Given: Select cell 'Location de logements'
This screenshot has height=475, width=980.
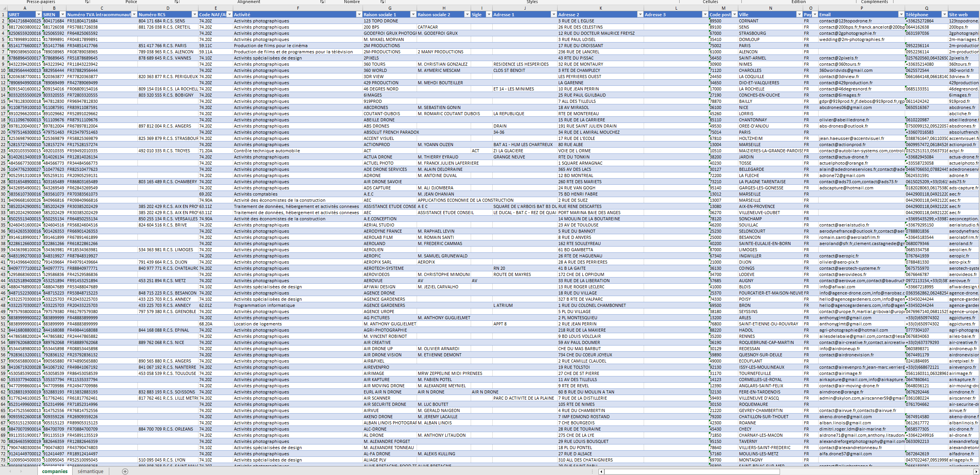Looking at the screenshot, I should 298,324.
